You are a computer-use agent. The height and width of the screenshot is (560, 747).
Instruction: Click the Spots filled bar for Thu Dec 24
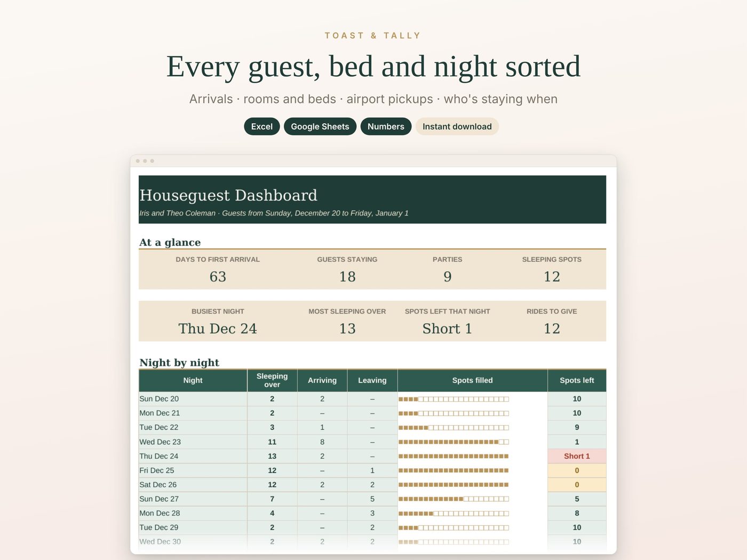pyautogui.click(x=454, y=457)
